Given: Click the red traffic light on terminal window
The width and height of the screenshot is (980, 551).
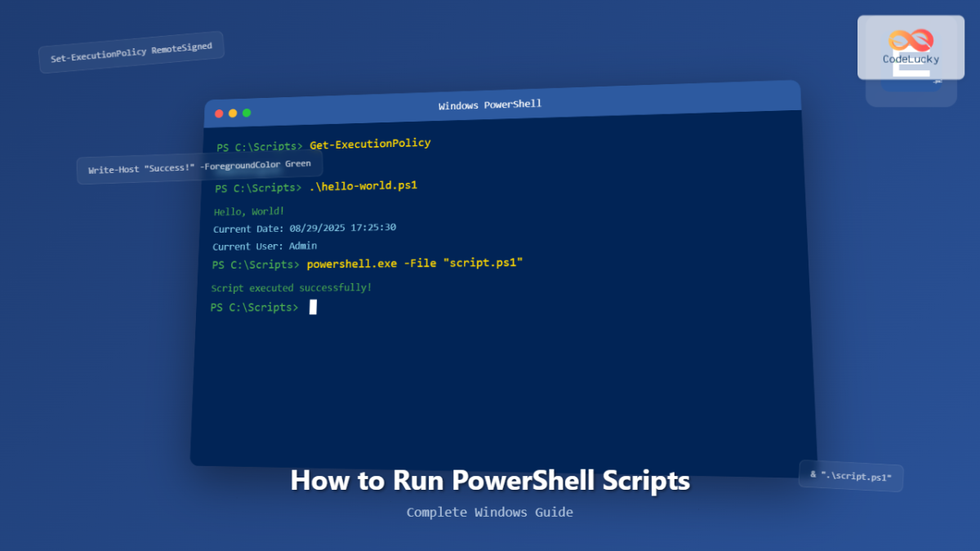Looking at the screenshot, I should [218, 113].
